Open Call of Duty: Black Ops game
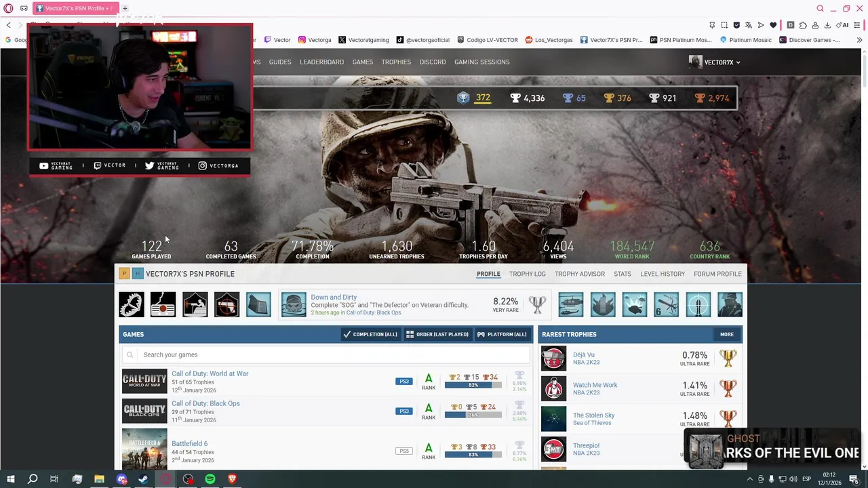The width and height of the screenshot is (868, 488). pyautogui.click(x=205, y=403)
